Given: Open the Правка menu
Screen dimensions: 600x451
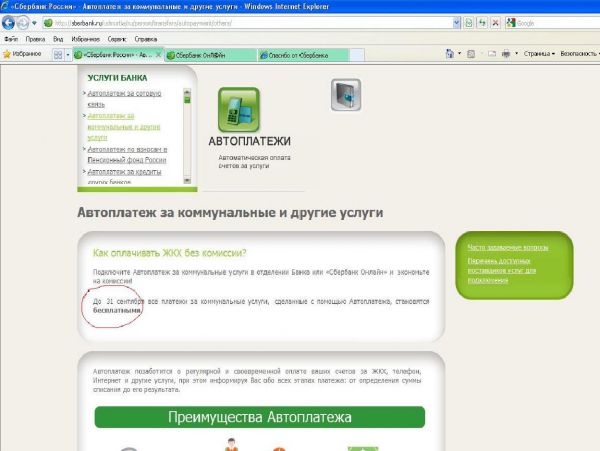Looking at the screenshot, I should (x=35, y=39).
